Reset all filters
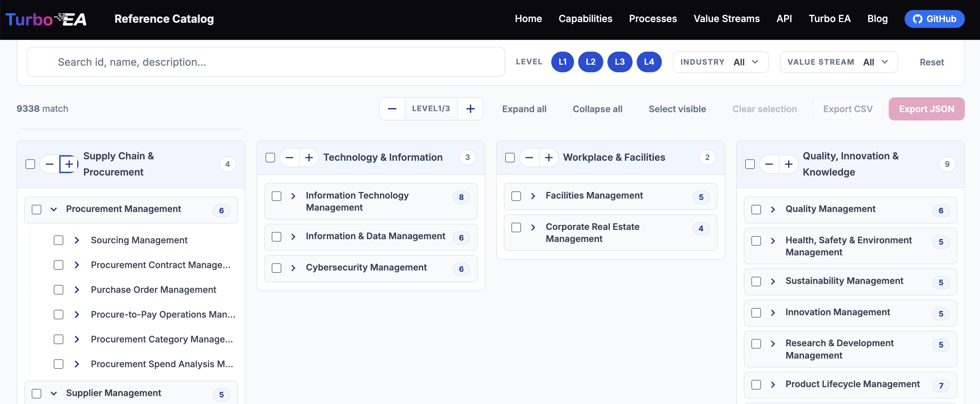This screenshot has width=980, height=404. (x=932, y=62)
